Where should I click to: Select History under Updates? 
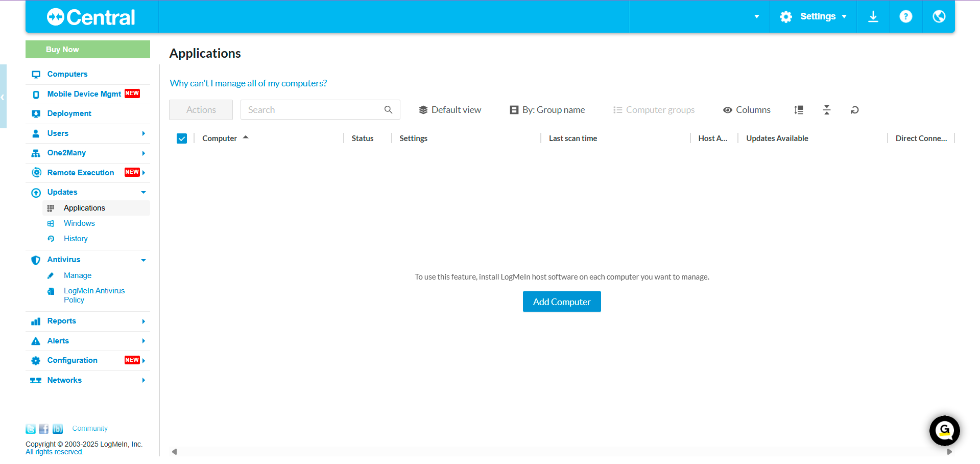76,239
